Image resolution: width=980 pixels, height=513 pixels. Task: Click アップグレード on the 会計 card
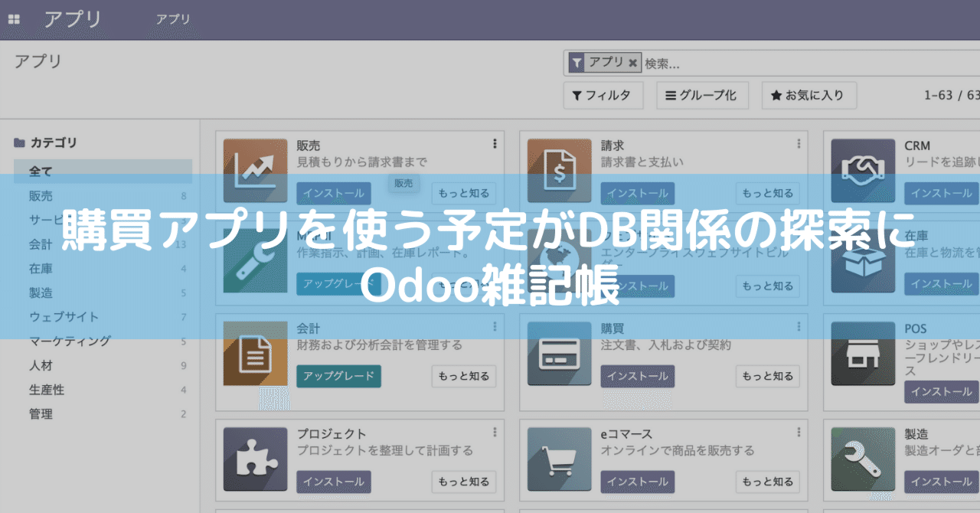click(338, 376)
